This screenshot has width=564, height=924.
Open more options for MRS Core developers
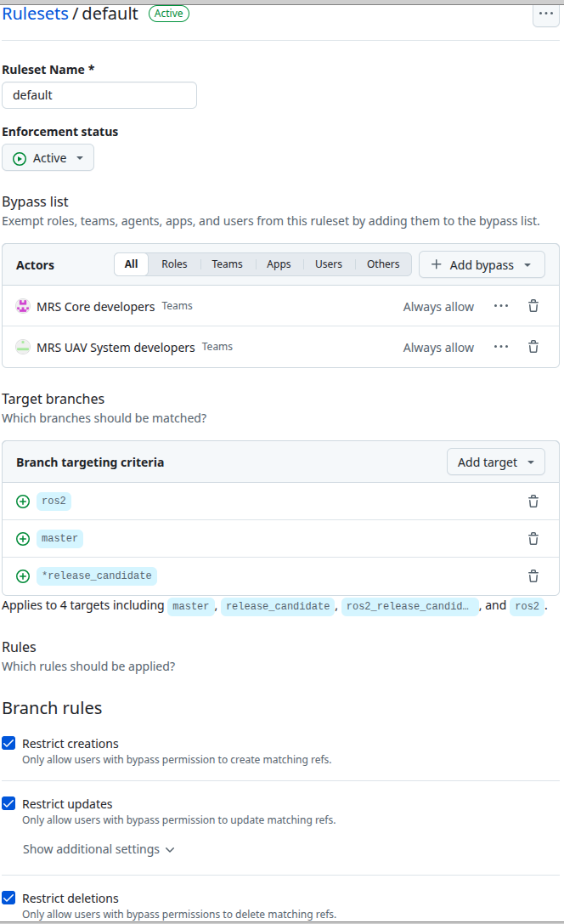coord(501,306)
